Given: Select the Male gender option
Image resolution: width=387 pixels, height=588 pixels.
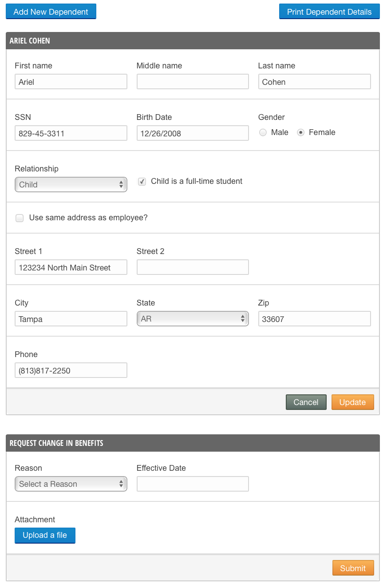Looking at the screenshot, I should 263,132.
